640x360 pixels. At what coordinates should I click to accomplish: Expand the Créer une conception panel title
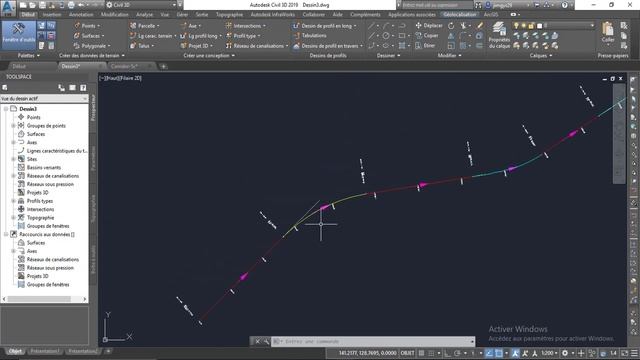pos(209,56)
